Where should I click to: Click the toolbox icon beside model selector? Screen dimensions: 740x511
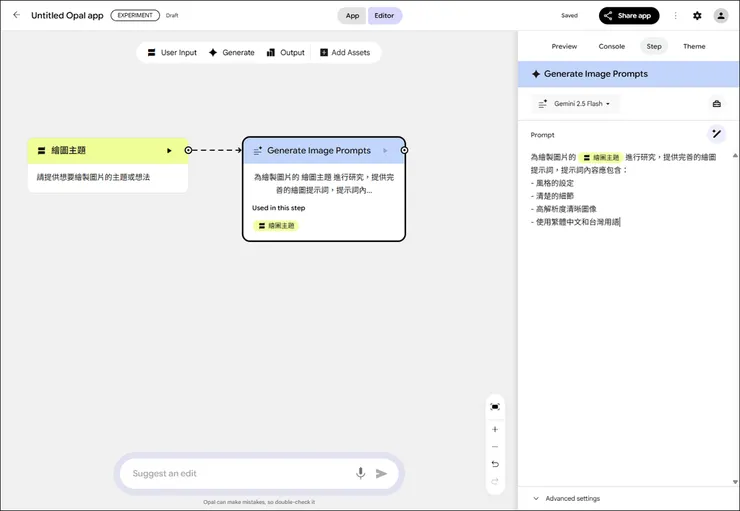tap(716, 104)
